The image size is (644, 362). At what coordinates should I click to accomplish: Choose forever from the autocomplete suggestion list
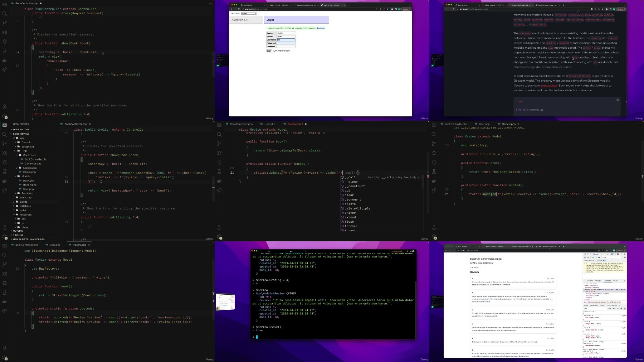tap(351, 226)
